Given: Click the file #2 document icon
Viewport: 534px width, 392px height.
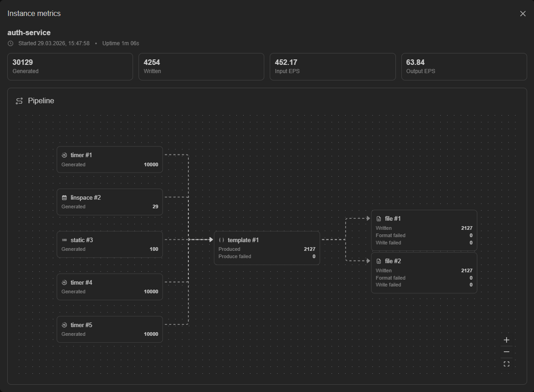Looking at the screenshot, I should point(379,261).
